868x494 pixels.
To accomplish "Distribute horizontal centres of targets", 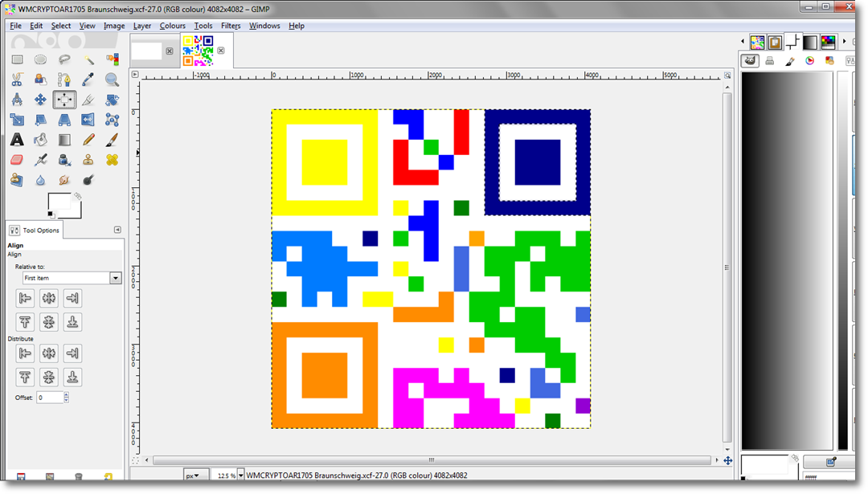I will click(x=49, y=353).
